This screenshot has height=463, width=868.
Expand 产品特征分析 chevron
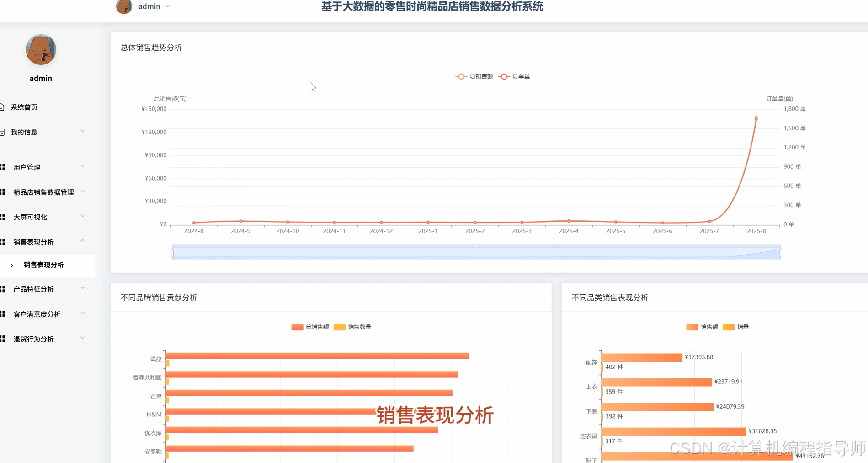[x=83, y=288]
